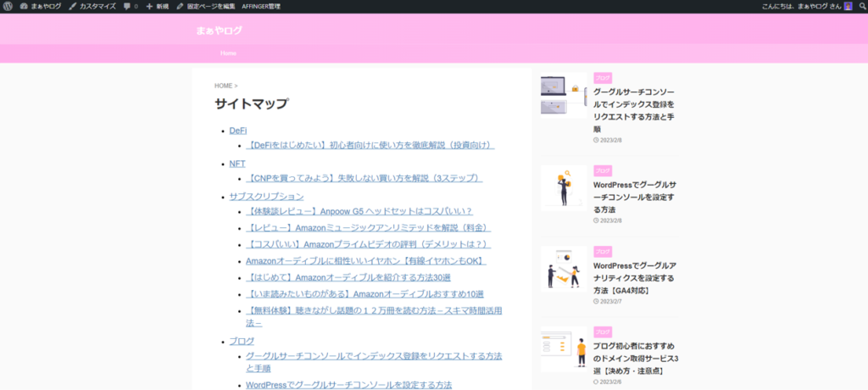The height and width of the screenshot is (390, 868).
Task: Select 固定ページを編集 in admin bar
Action: pos(205,7)
